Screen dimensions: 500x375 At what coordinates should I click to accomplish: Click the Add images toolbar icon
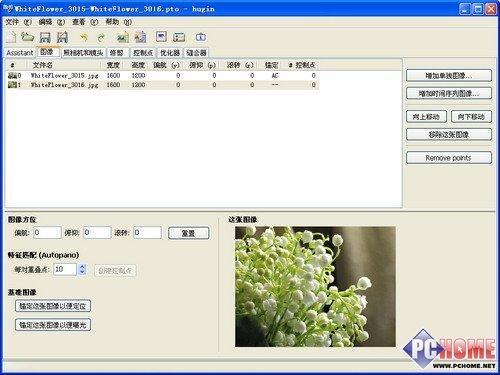click(123, 37)
